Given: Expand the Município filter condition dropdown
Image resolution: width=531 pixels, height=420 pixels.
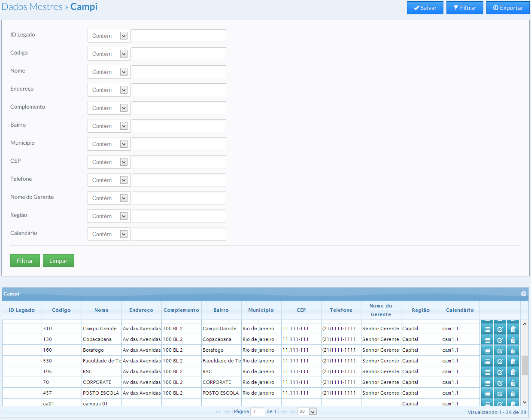Looking at the screenshot, I should coord(109,144).
